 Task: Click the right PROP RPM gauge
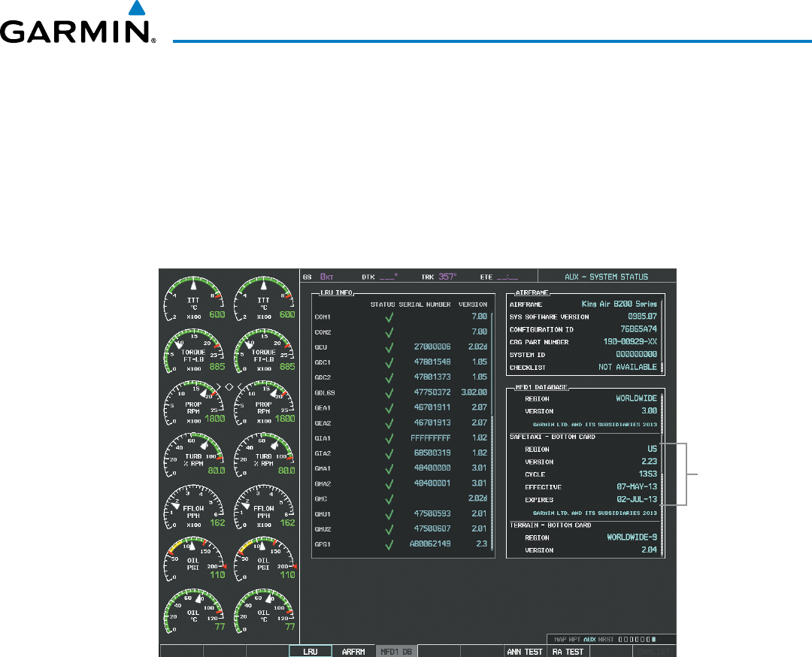coord(264,404)
